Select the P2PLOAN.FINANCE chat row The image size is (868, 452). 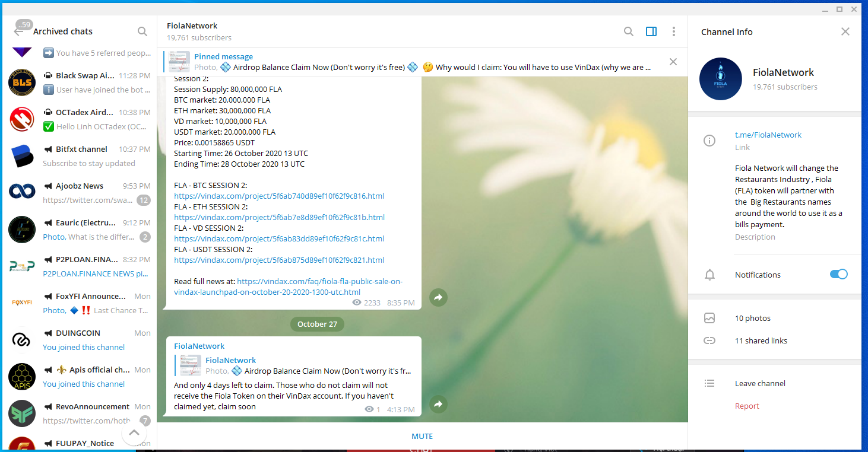tap(79, 267)
